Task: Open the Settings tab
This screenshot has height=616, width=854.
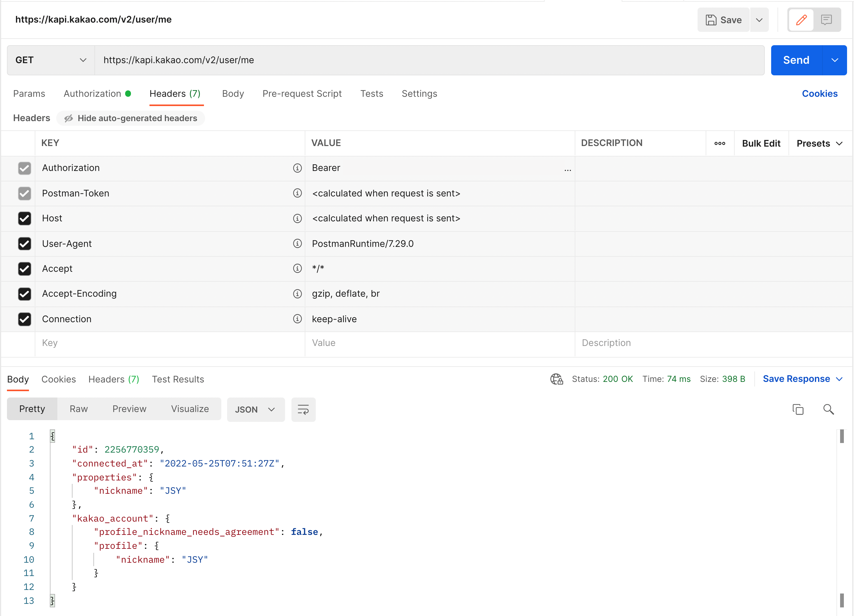Action: tap(419, 94)
